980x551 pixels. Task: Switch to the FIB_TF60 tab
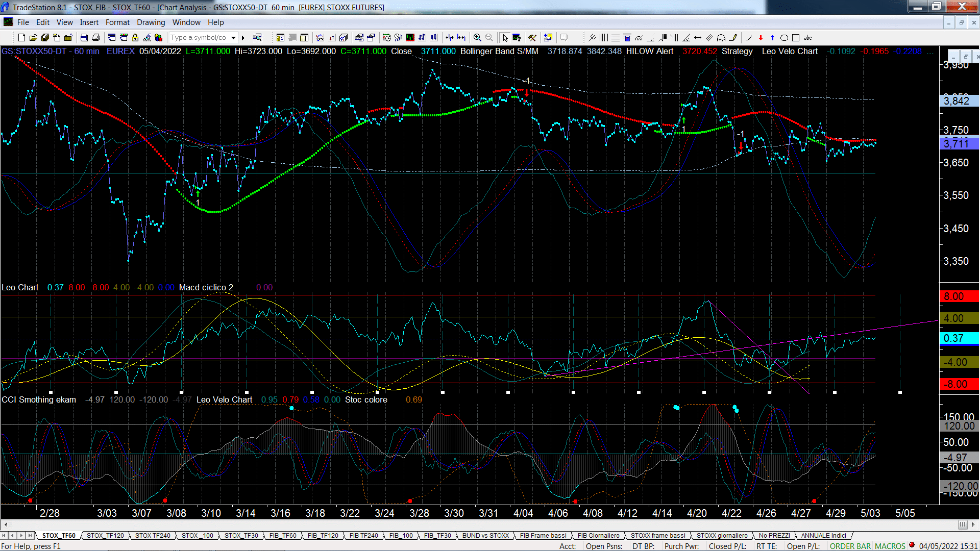pos(283,535)
